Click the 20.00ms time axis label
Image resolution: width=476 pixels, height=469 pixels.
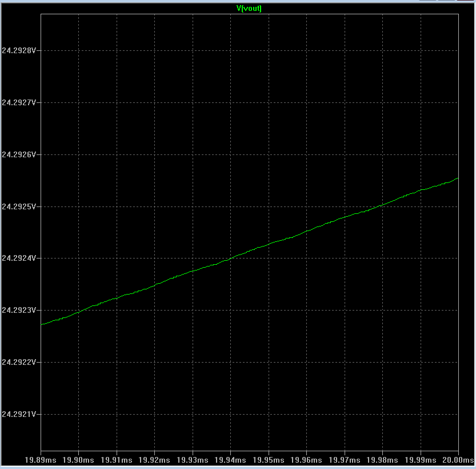click(x=458, y=460)
